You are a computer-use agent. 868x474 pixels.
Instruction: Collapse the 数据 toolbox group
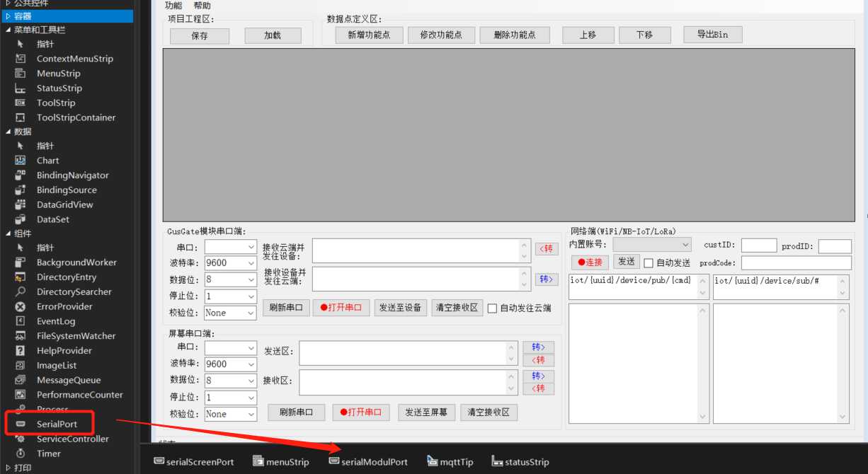pyautogui.click(x=8, y=132)
